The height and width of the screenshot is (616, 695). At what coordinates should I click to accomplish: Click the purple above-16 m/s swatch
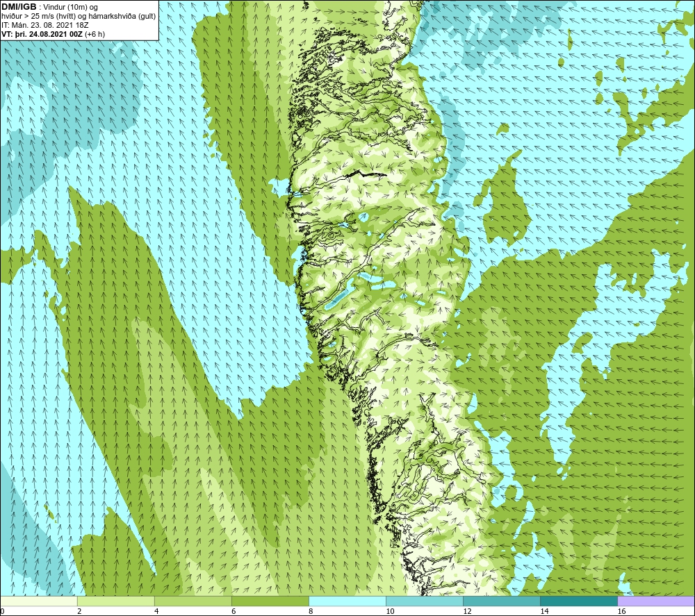[656, 601]
